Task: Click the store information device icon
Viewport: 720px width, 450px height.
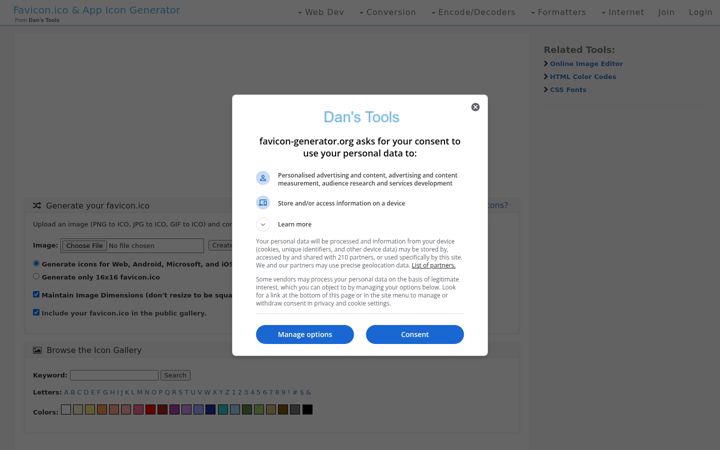Action: (x=263, y=202)
